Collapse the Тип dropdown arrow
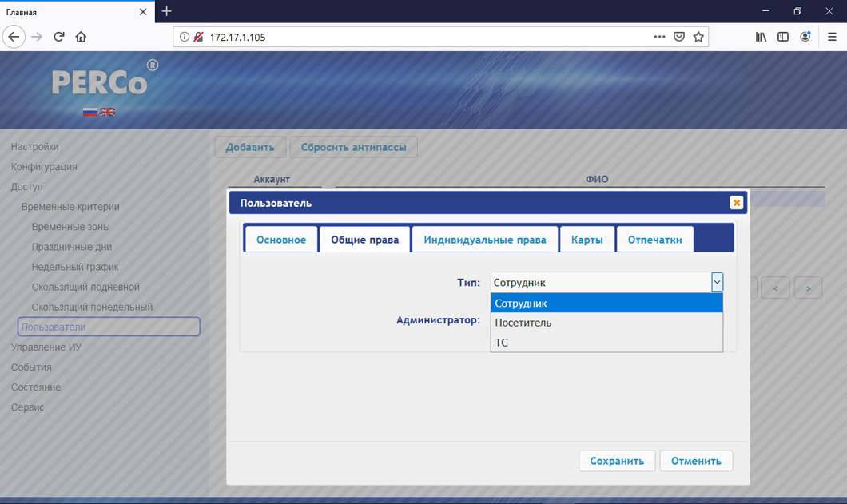The image size is (847, 504). tap(717, 282)
